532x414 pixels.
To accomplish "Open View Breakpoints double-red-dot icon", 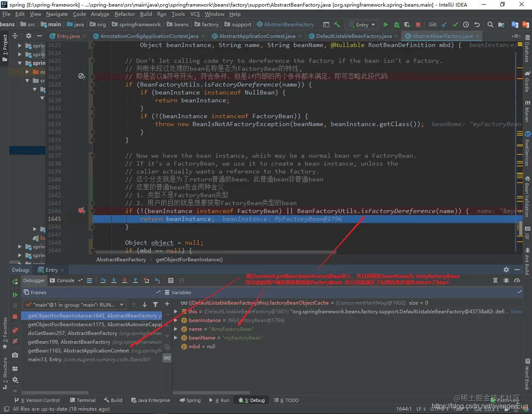I will (15, 330).
